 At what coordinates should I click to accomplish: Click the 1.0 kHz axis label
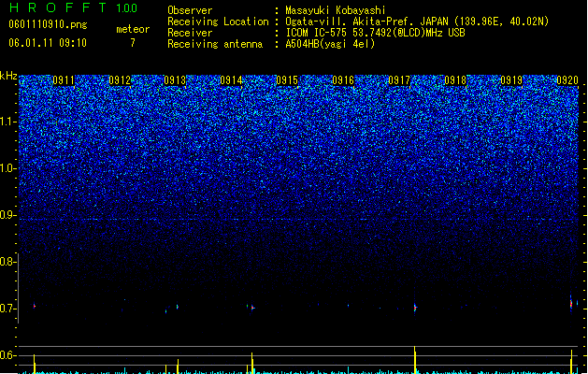click(8, 168)
